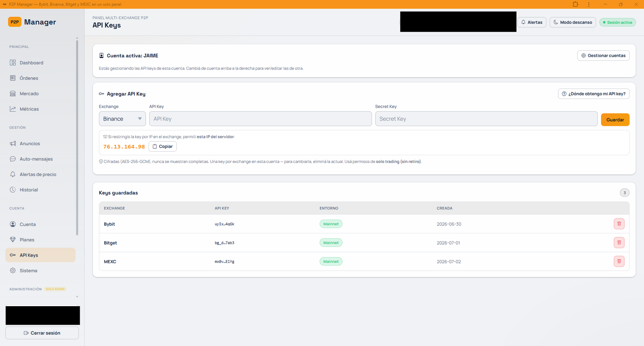Delete the Bybit API key
Viewport: 644px width, 346px height.
pyautogui.click(x=619, y=224)
